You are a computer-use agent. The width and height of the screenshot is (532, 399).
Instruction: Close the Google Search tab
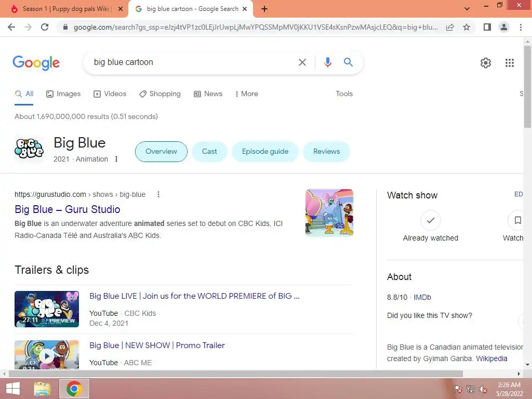pos(245,9)
